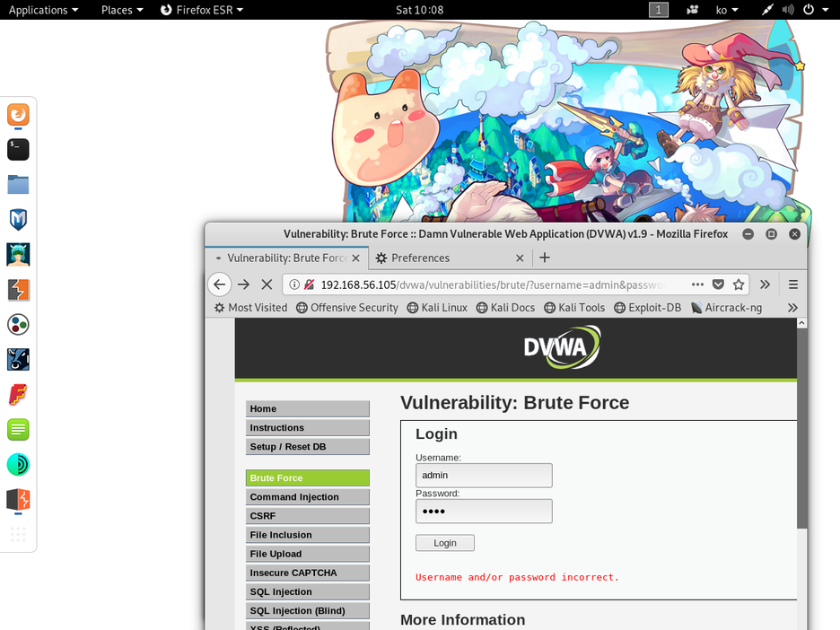Image resolution: width=840 pixels, height=630 pixels.
Task: Launch BeEF bull icon in dock
Action: 18,360
